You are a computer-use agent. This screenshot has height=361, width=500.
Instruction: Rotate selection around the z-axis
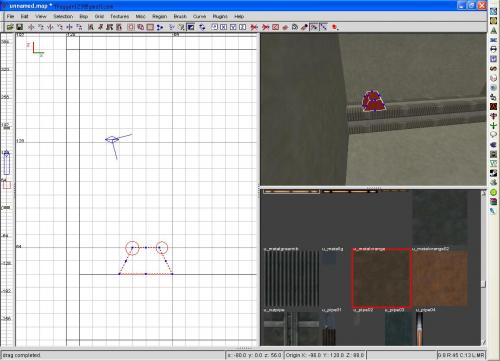point(80,27)
